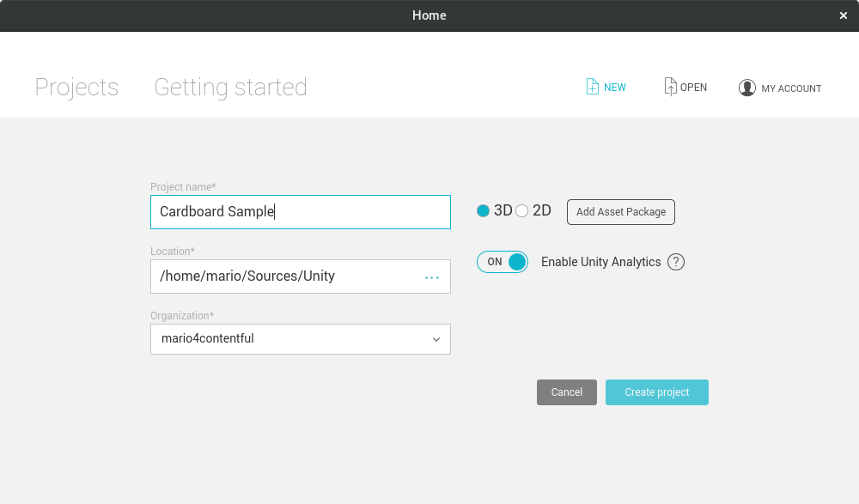This screenshot has height=504, width=859.
Task: Click the MY ACCOUNT text label
Action: (791, 88)
